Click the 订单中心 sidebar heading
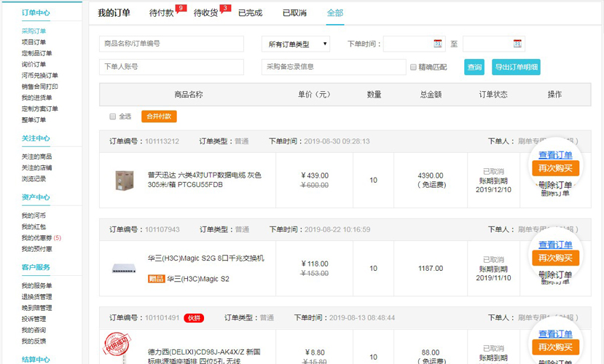This screenshot has width=604, height=364. click(36, 12)
